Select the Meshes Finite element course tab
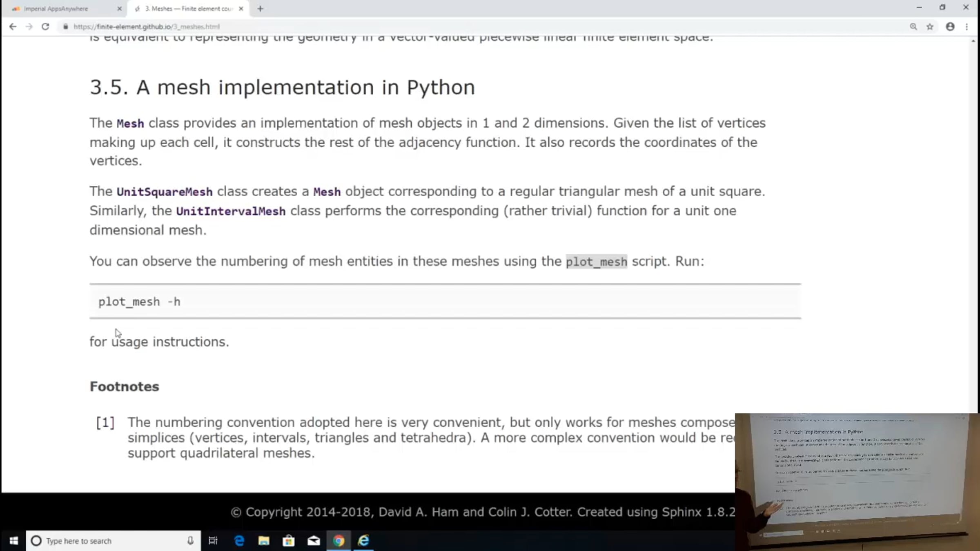 (x=189, y=9)
